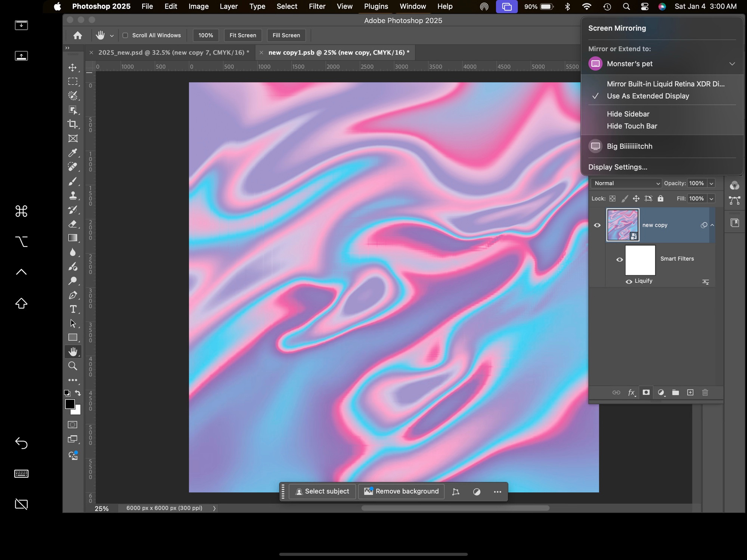The image size is (747, 560).
Task: Select the Clone Stamp tool
Action: (x=73, y=195)
